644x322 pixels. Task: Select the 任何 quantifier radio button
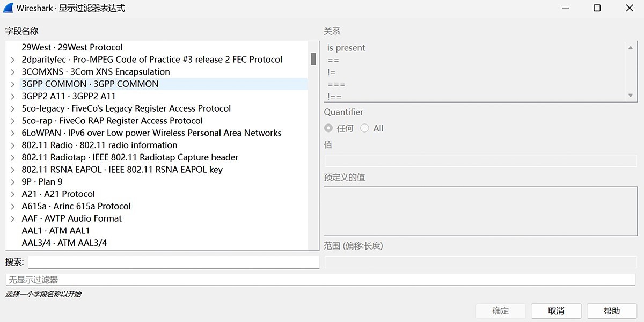tap(328, 128)
